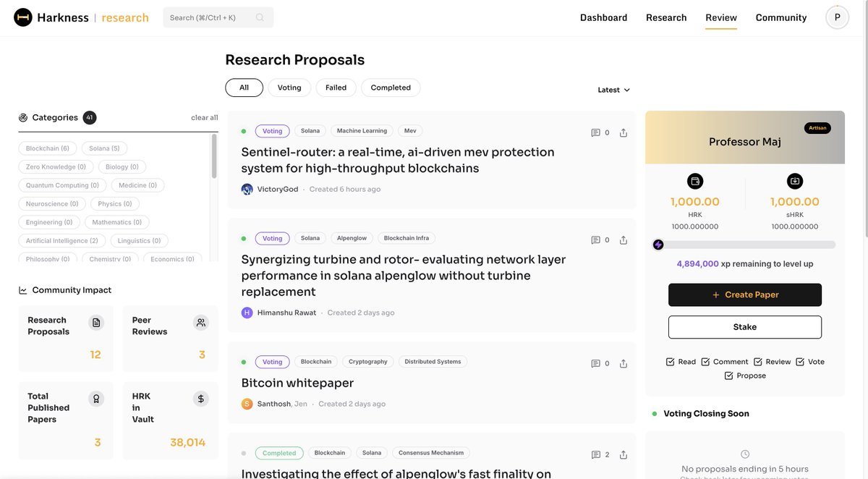The width and height of the screenshot is (868, 479).
Task: Open Review in top navigation
Action: pos(721,17)
